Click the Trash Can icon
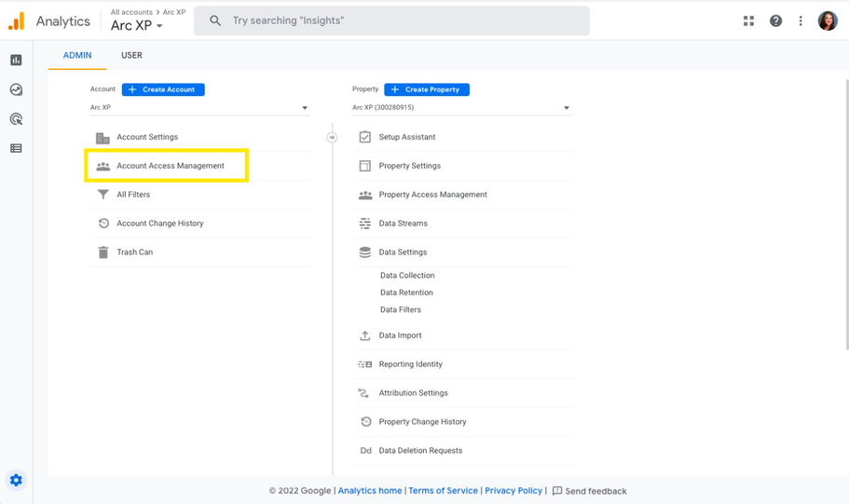This screenshot has height=504, width=849. 103,252
